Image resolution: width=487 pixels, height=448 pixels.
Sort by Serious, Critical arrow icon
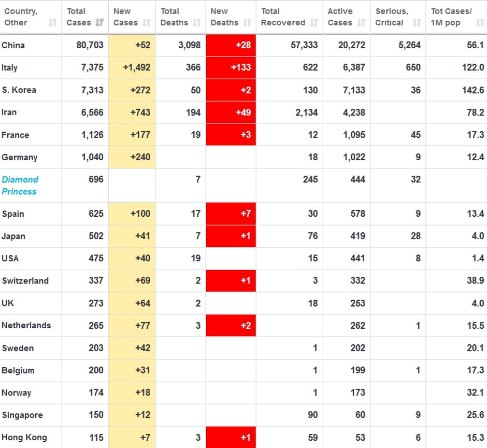(417, 23)
